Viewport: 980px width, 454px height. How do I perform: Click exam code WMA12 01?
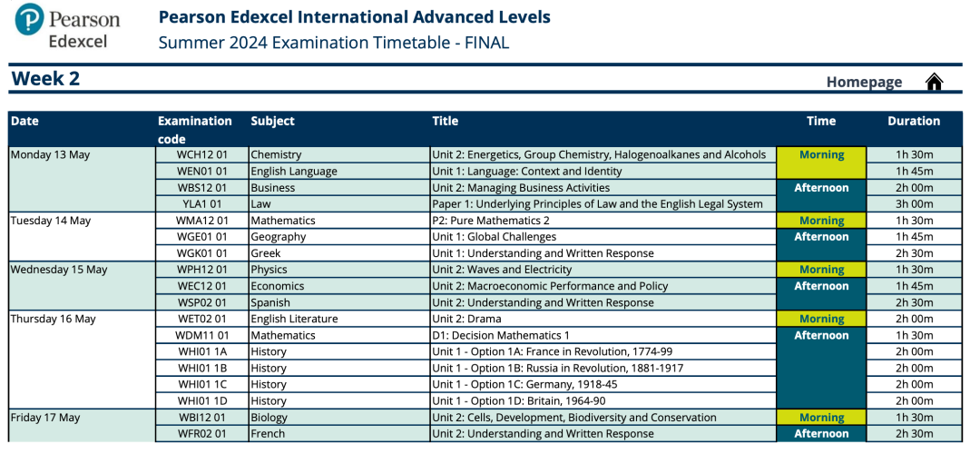point(201,220)
